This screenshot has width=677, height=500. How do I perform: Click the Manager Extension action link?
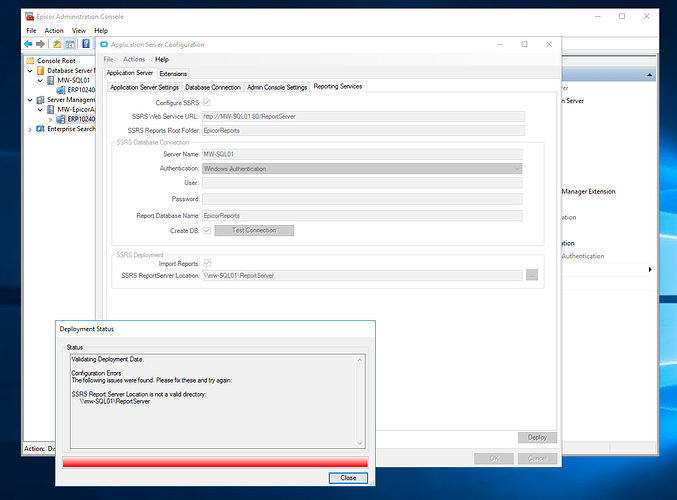click(588, 191)
